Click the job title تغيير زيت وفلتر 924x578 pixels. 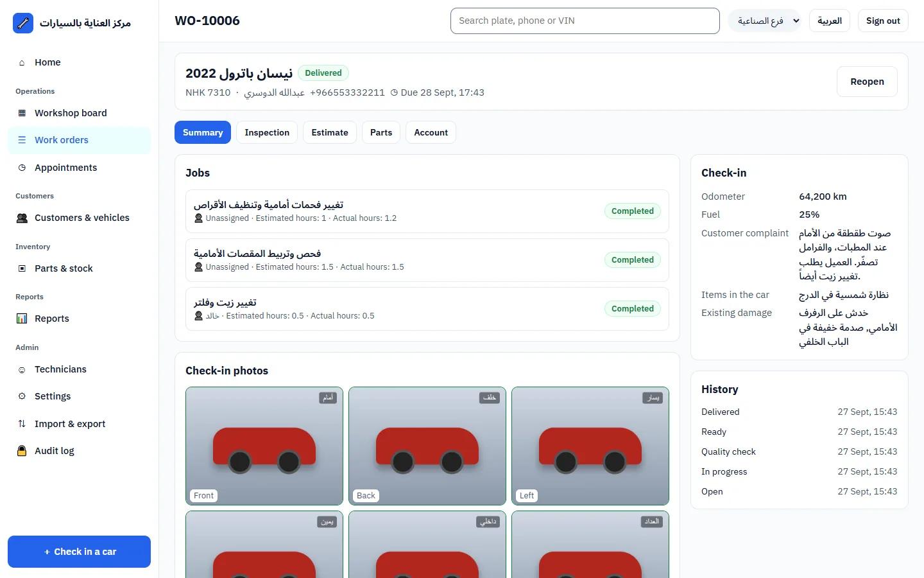(225, 302)
